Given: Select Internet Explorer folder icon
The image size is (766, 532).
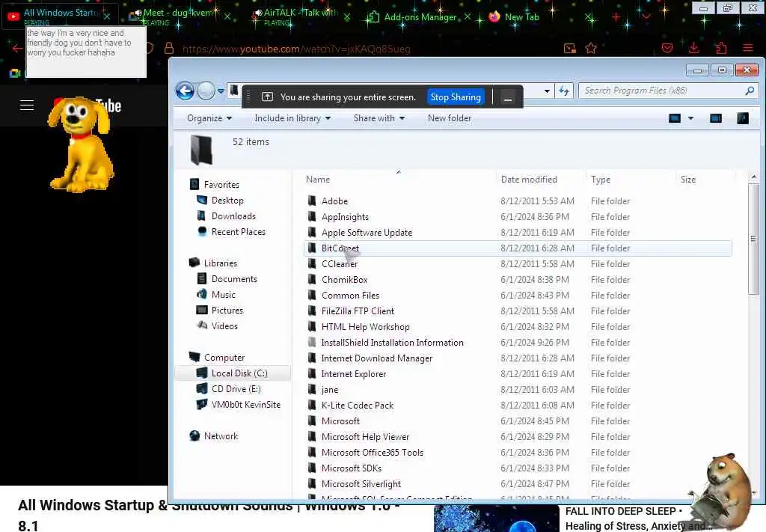Looking at the screenshot, I should tap(312, 373).
